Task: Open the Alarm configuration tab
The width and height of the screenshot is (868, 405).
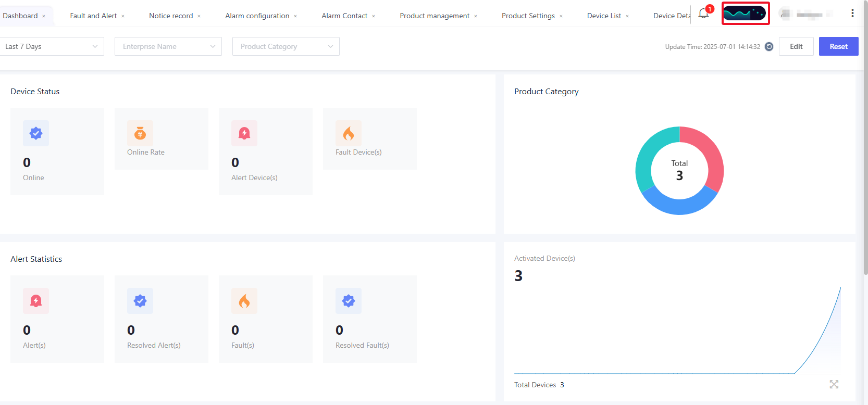Action: 257,16
